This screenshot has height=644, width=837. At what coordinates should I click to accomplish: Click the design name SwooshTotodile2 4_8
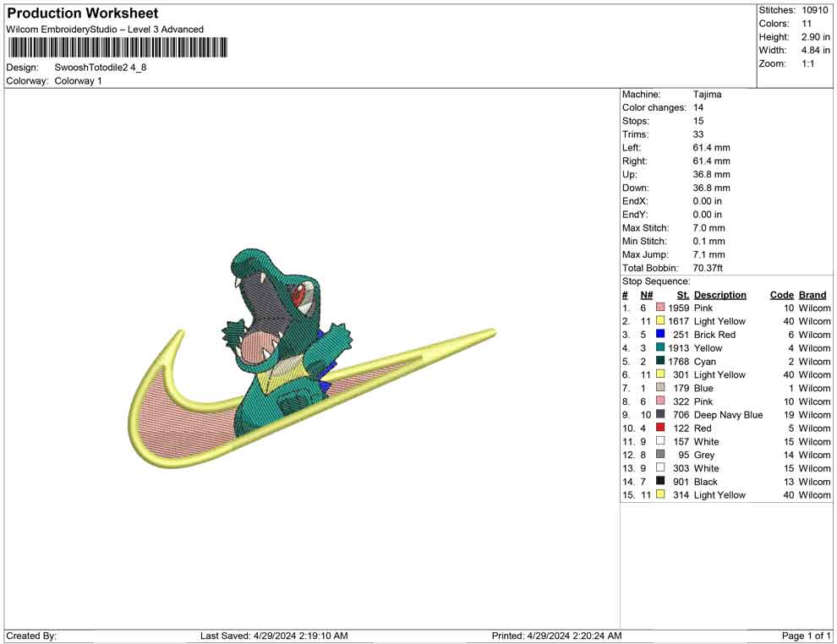pyautogui.click(x=101, y=68)
